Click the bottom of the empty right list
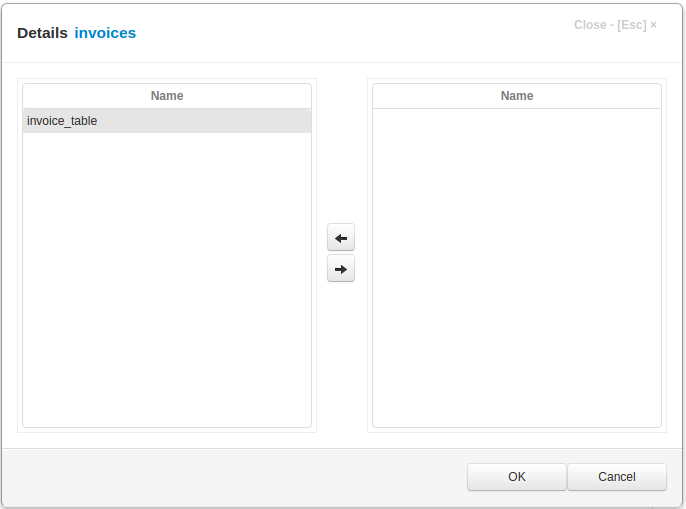Image resolution: width=686 pixels, height=509 pixels. tap(516, 415)
